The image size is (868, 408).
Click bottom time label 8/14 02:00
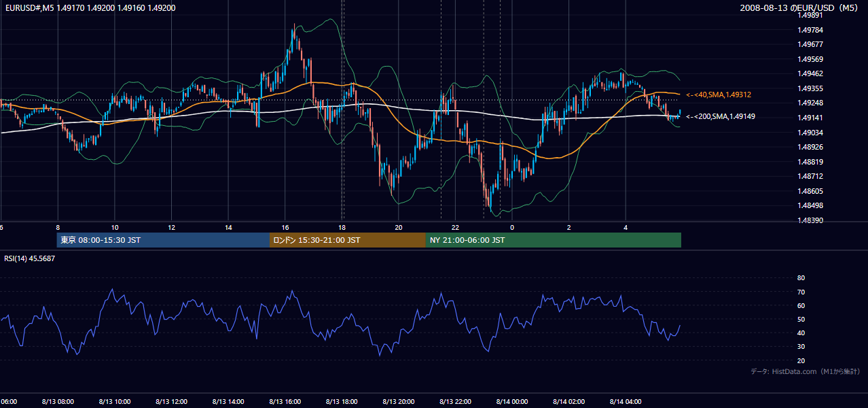point(569,401)
